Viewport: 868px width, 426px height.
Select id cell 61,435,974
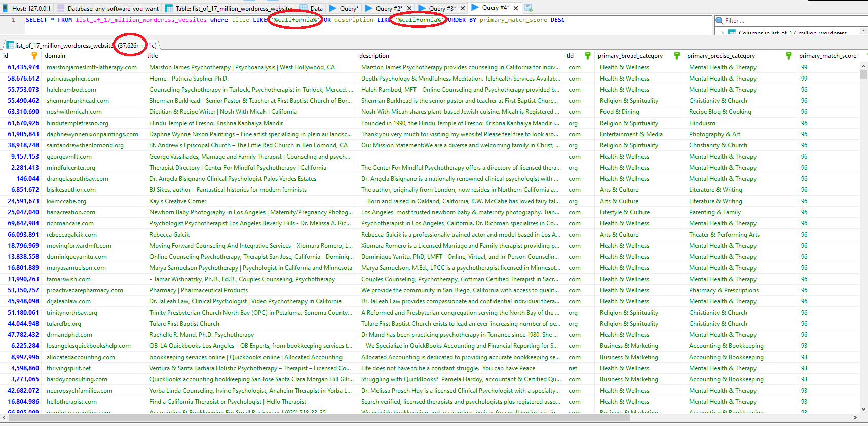coord(23,67)
